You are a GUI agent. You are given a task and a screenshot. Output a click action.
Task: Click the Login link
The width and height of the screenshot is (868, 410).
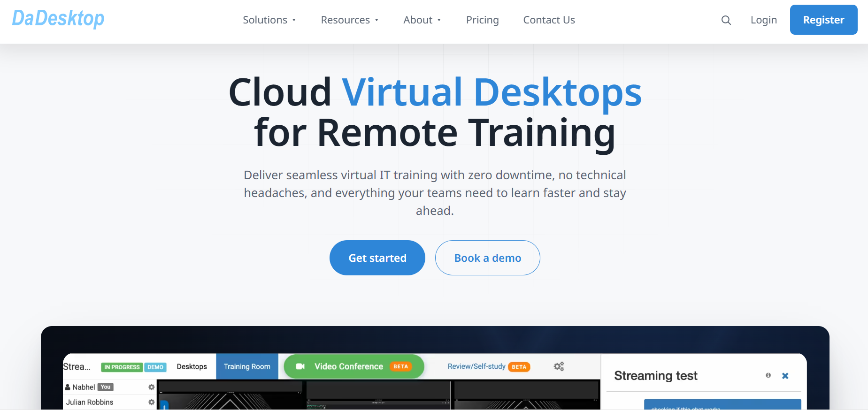coord(763,20)
